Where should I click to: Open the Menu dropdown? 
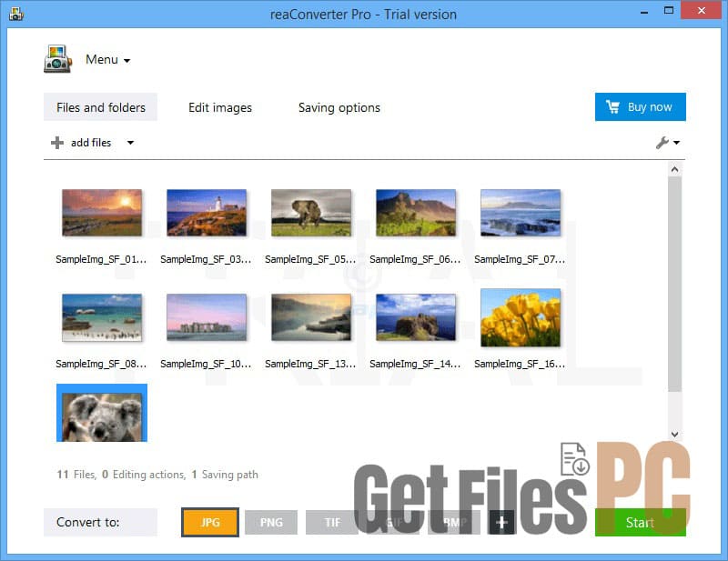click(107, 59)
